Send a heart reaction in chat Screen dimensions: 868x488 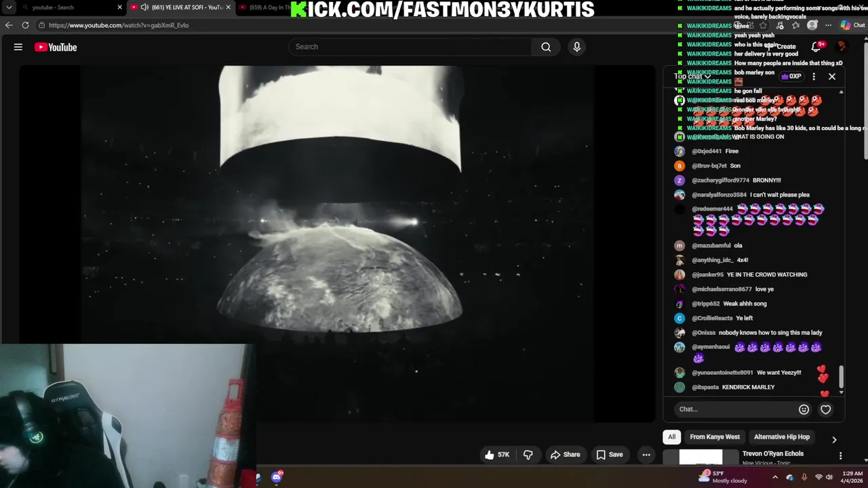[825, 409]
